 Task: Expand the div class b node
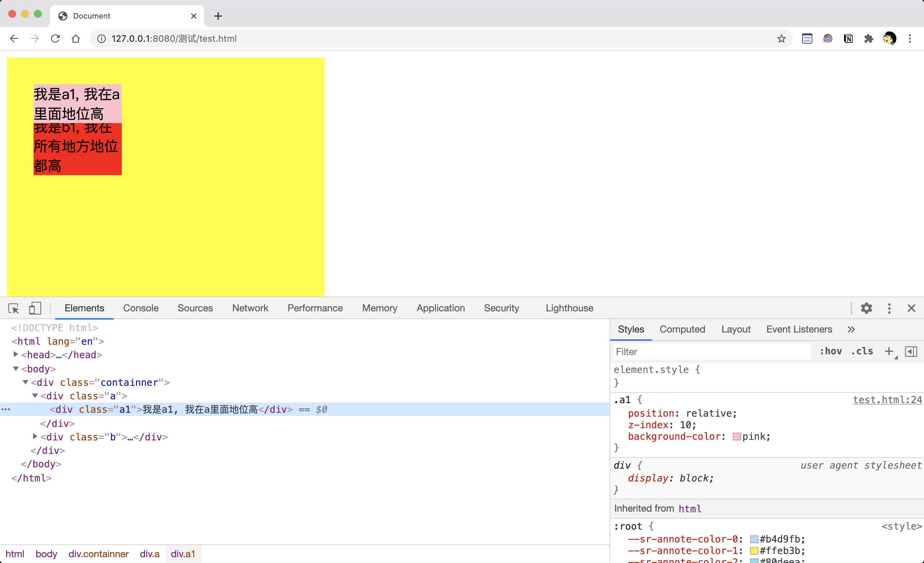pyautogui.click(x=35, y=436)
